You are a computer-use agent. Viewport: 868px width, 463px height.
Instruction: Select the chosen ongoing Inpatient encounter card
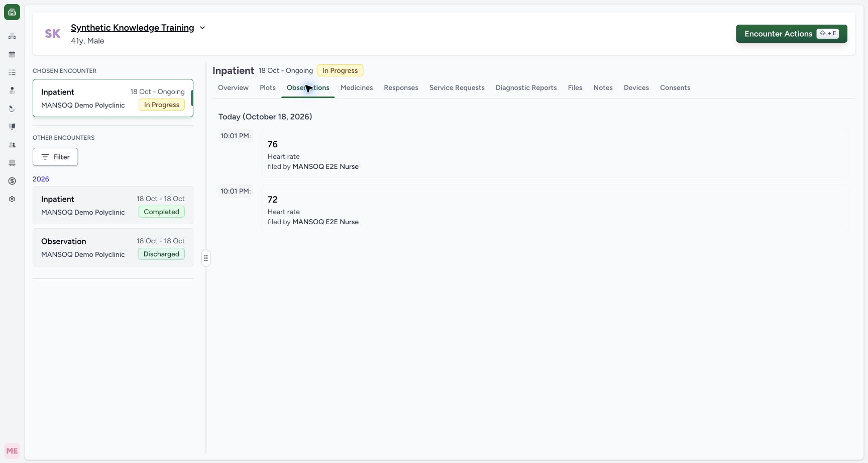pyautogui.click(x=113, y=98)
